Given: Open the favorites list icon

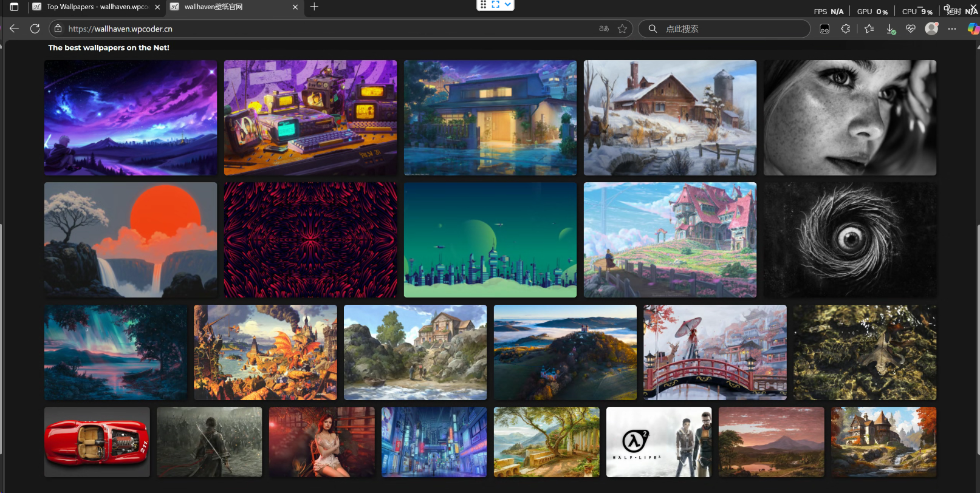Looking at the screenshot, I should 869,29.
